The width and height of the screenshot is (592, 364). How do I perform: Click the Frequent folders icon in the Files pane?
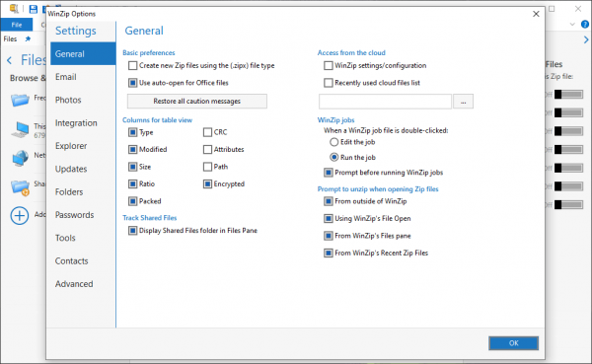tap(20, 100)
